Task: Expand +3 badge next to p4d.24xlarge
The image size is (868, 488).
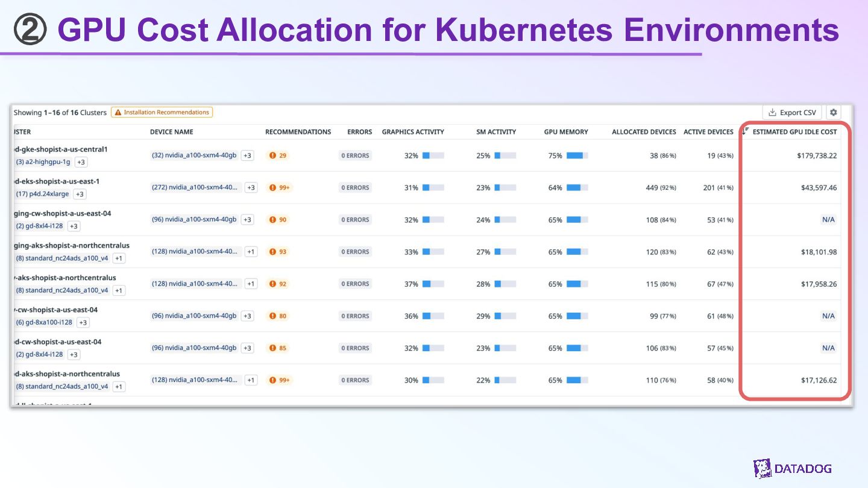Action: point(80,194)
